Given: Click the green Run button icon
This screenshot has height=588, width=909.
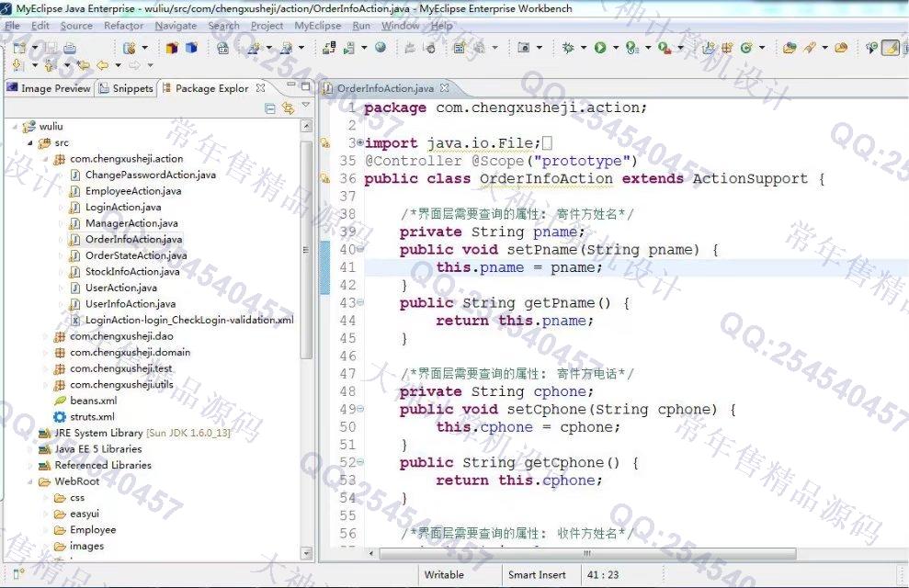Looking at the screenshot, I should (x=600, y=48).
